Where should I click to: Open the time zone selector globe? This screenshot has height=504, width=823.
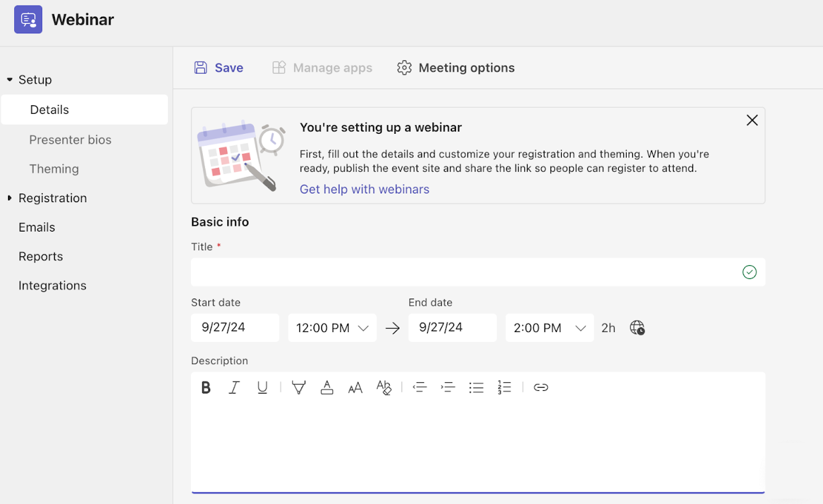(x=637, y=328)
